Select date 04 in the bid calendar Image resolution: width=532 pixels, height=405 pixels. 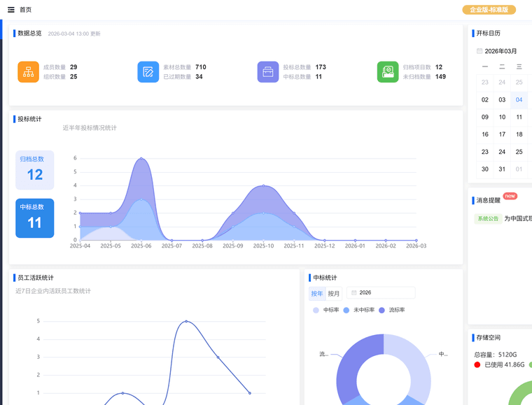click(x=519, y=100)
